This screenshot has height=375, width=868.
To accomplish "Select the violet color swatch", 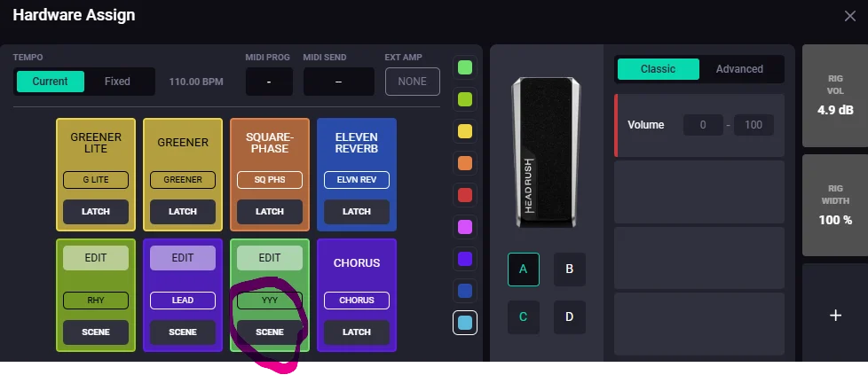I will [465, 259].
